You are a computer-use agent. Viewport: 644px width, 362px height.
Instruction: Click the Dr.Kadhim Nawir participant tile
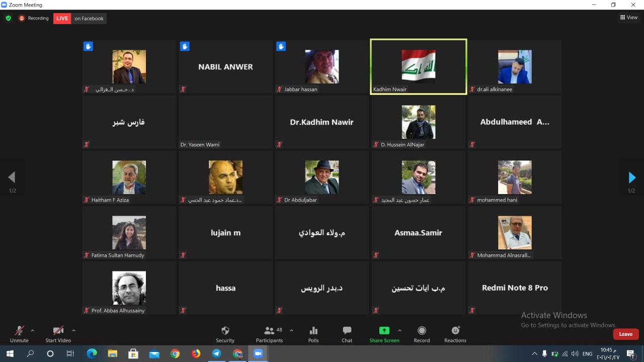[x=322, y=122]
